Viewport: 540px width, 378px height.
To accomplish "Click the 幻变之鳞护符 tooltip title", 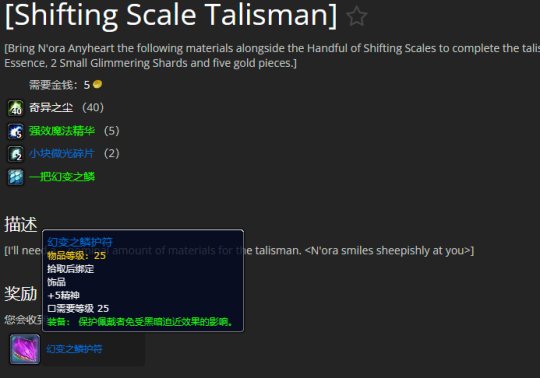I will 80,242.
